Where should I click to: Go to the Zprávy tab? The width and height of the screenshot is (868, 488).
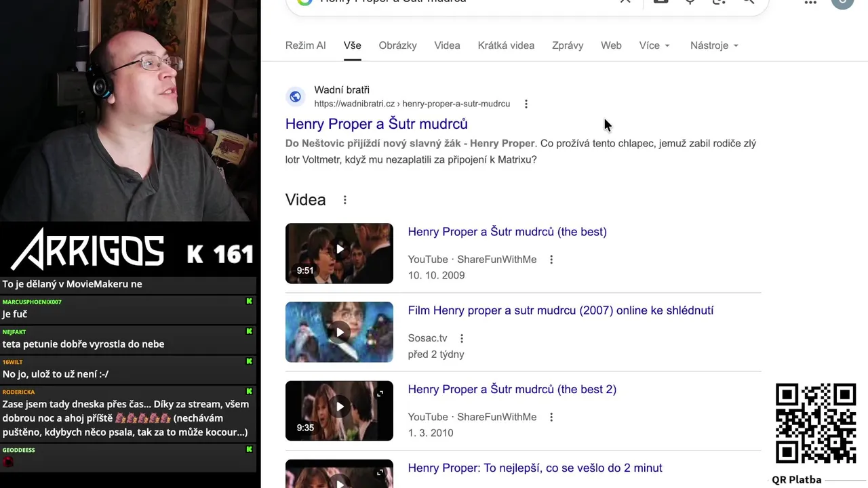pyautogui.click(x=568, y=45)
